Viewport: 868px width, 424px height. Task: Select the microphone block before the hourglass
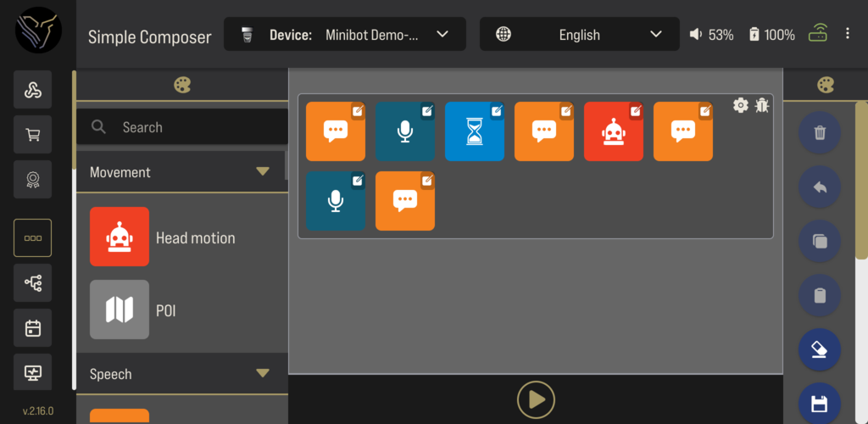pos(405,131)
